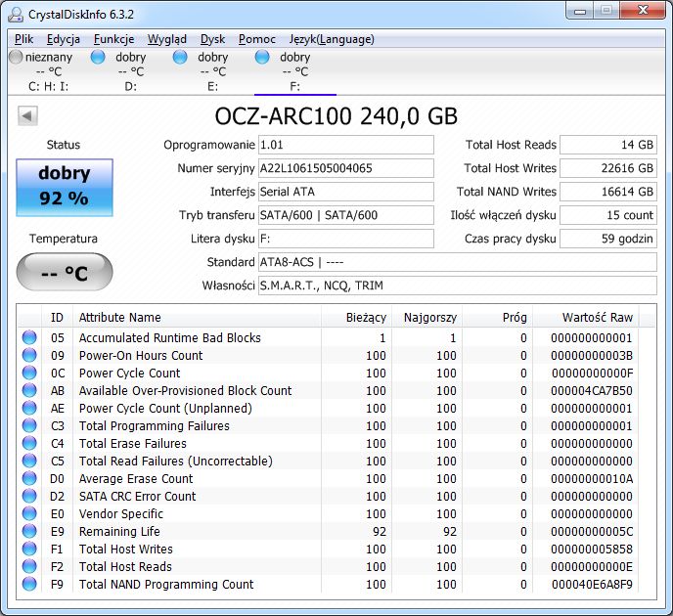Click the Litera dysku field showing F:
Viewport: 673px width, 616px height.
point(346,239)
